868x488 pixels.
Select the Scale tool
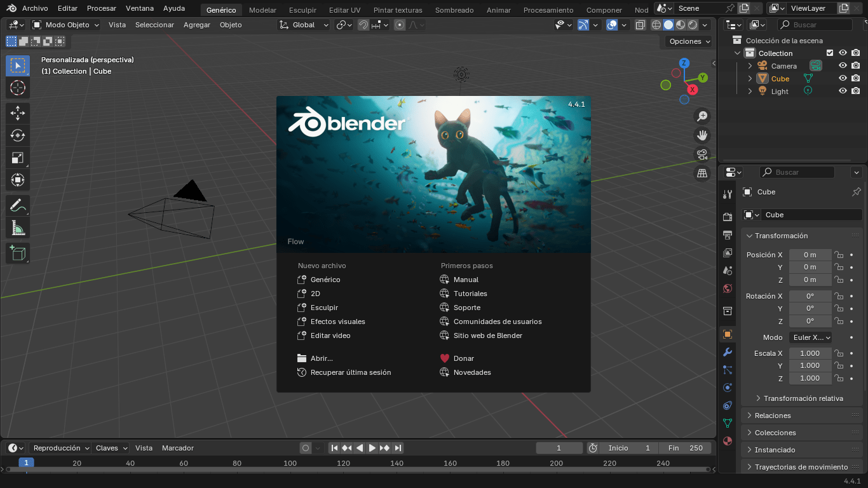click(18, 158)
